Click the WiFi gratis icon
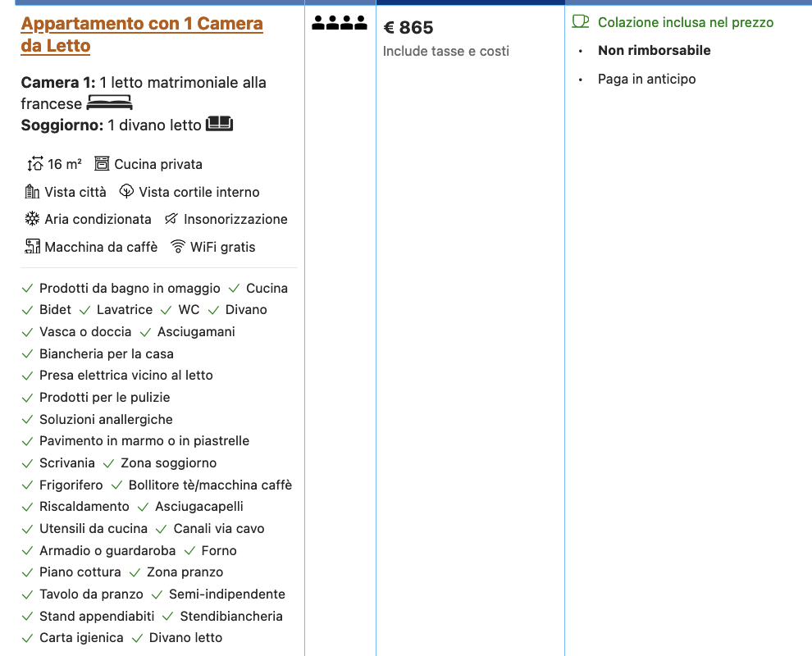This screenshot has width=812, height=656. pyautogui.click(x=177, y=247)
